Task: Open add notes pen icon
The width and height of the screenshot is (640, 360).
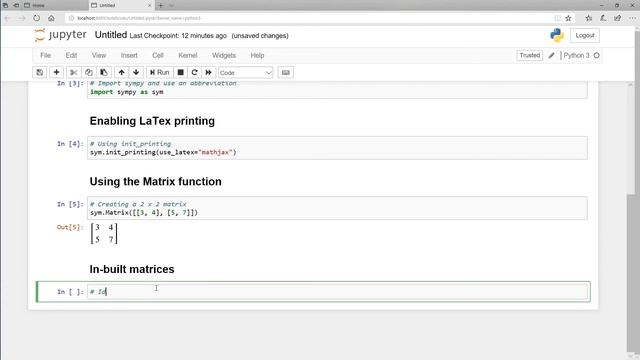Action: pyautogui.click(x=603, y=18)
